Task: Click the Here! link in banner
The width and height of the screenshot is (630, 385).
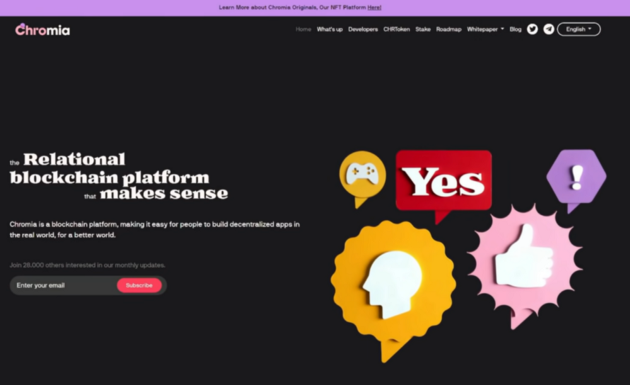Action: (x=374, y=7)
